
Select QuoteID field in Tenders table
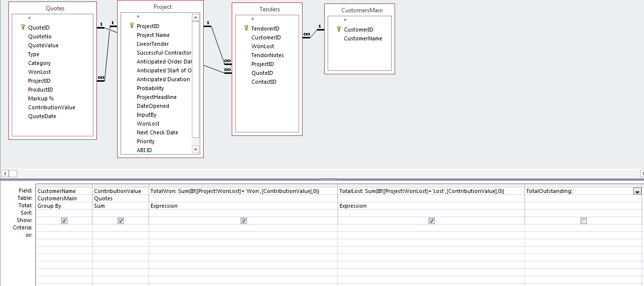click(262, 73)
